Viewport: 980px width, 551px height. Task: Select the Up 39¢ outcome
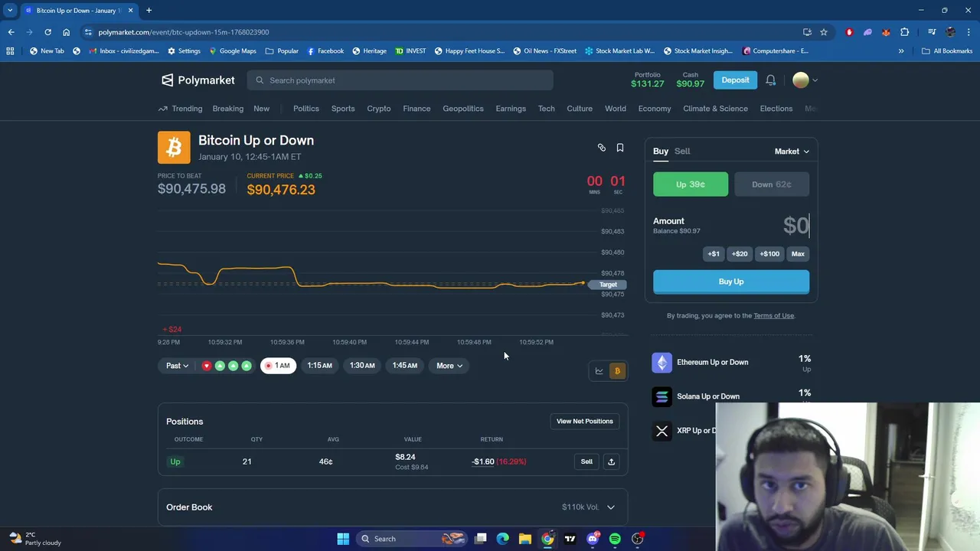coord(691,184)
